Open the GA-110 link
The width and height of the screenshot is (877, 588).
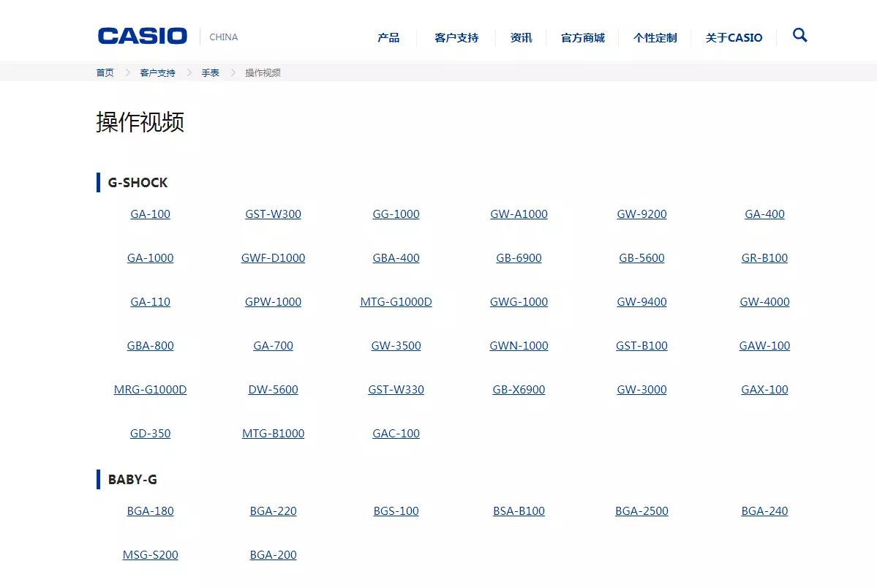[151, 301]
